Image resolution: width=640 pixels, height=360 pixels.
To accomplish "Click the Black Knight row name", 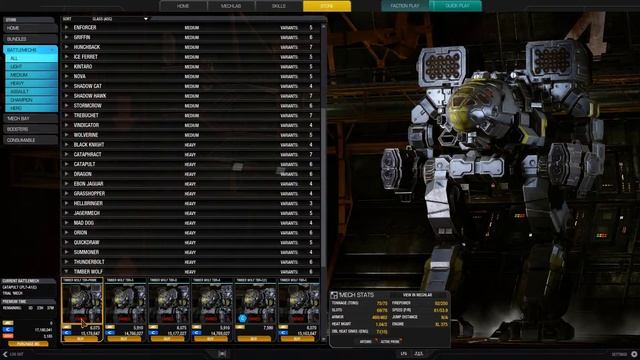I will 89,145.
